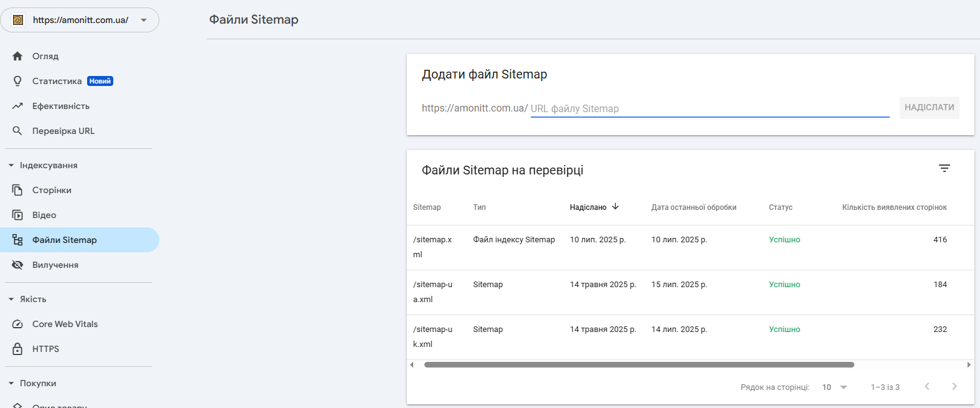The width and height of the screenshot is (980, 408).
Task: Click the magnifier icon beside Перевірка URL
Action: [17, 131]
